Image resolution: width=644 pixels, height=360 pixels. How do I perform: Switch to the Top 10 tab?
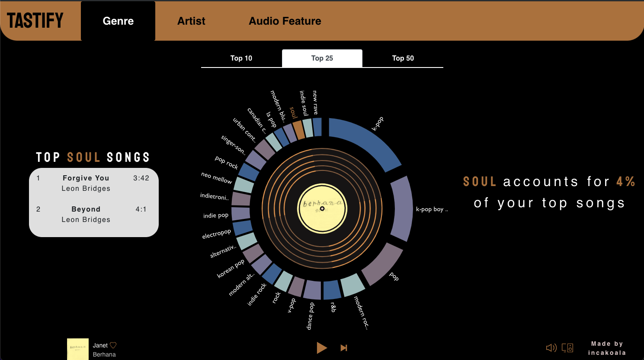click(x=241, y=58)
